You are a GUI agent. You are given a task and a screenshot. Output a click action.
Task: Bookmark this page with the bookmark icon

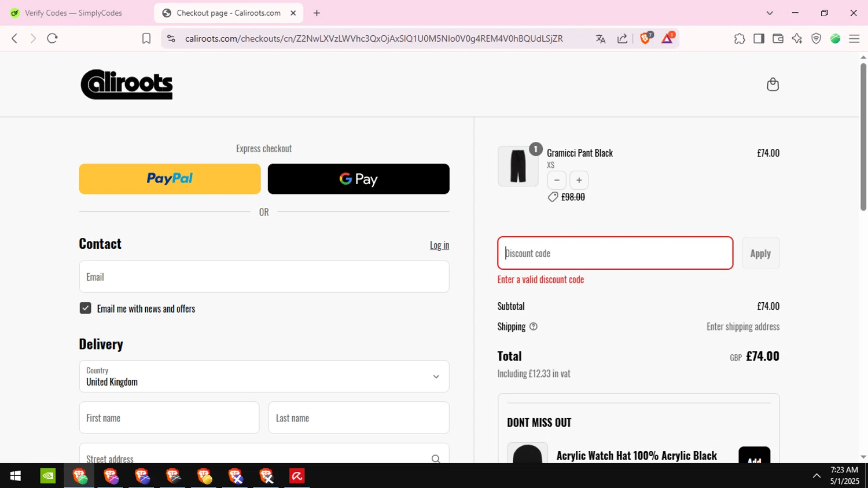[x=146, y=38]
